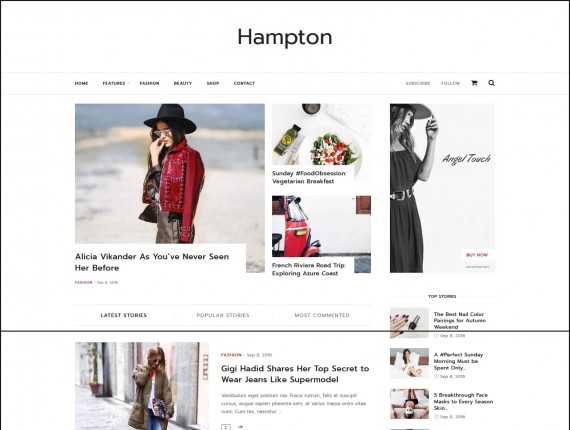Select the Popular Stories tab

tap(223, 315)
